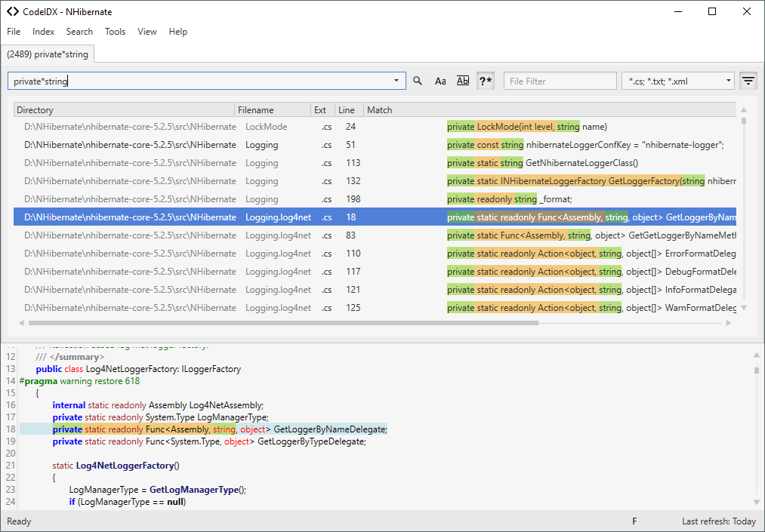Select the Logging.log4net line 117 result

(x=375, y=272)
